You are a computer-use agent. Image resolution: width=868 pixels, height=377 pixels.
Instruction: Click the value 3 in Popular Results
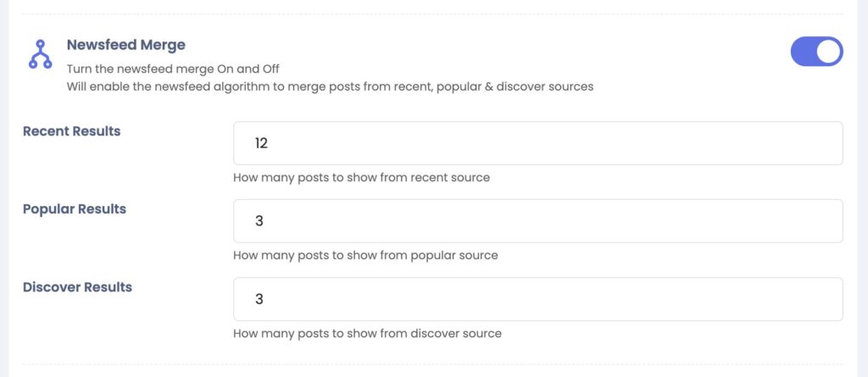pyautogui.click(x=259, y=221)
